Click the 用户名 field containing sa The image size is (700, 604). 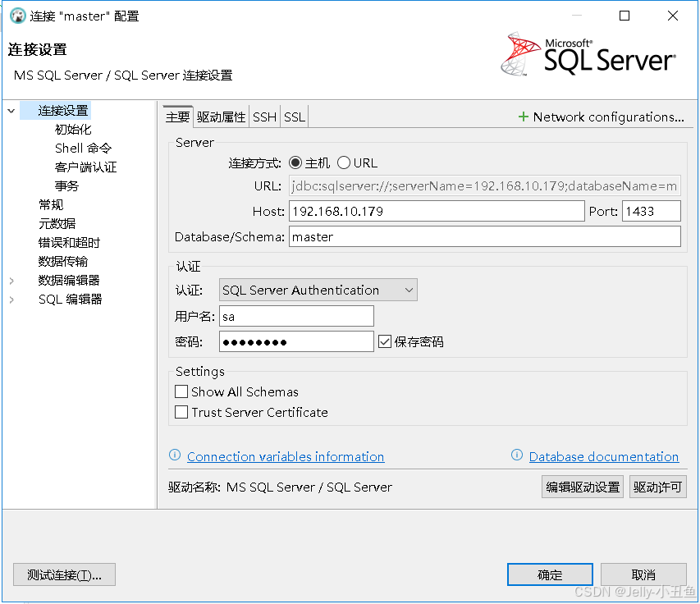[296, 317]
